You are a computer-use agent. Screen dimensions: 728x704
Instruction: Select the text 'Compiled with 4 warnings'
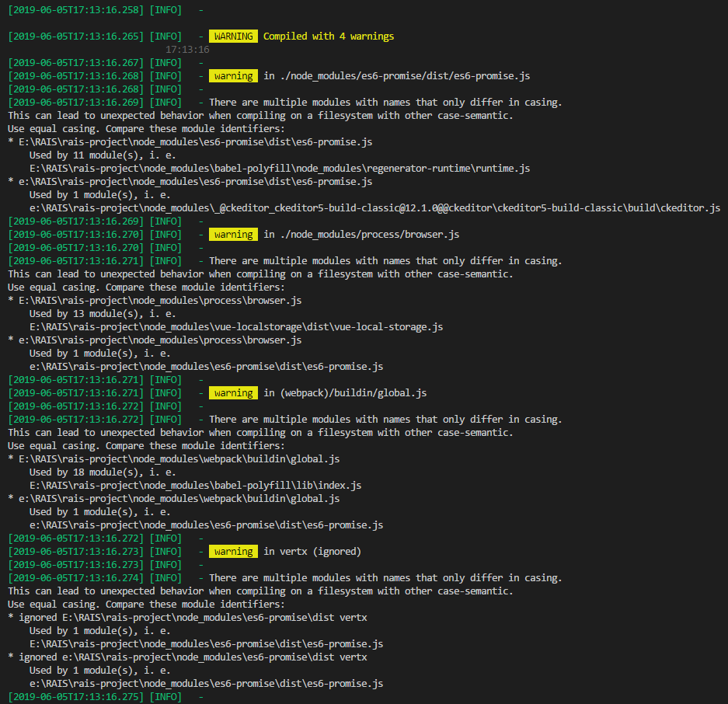click(329, 37)
